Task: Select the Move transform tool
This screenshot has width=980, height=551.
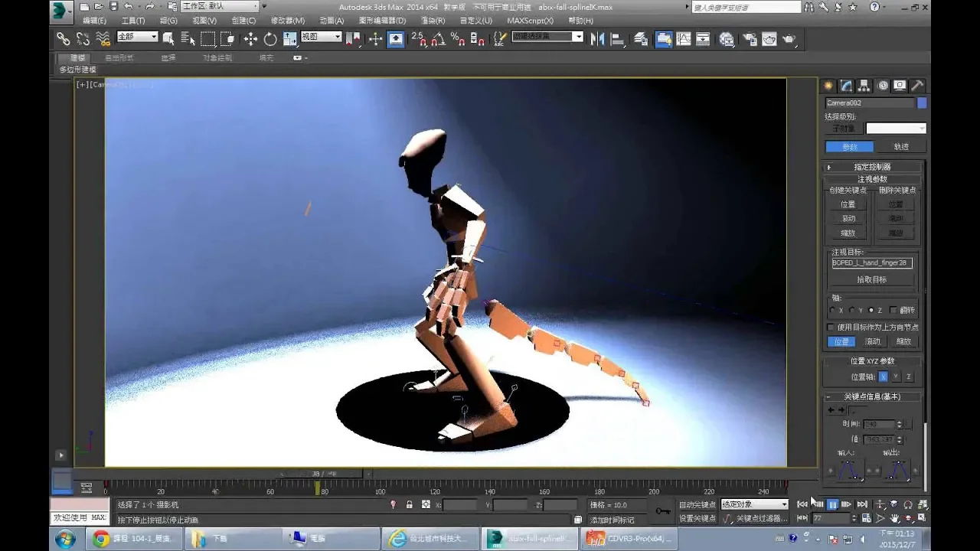Action: point(250,39)
